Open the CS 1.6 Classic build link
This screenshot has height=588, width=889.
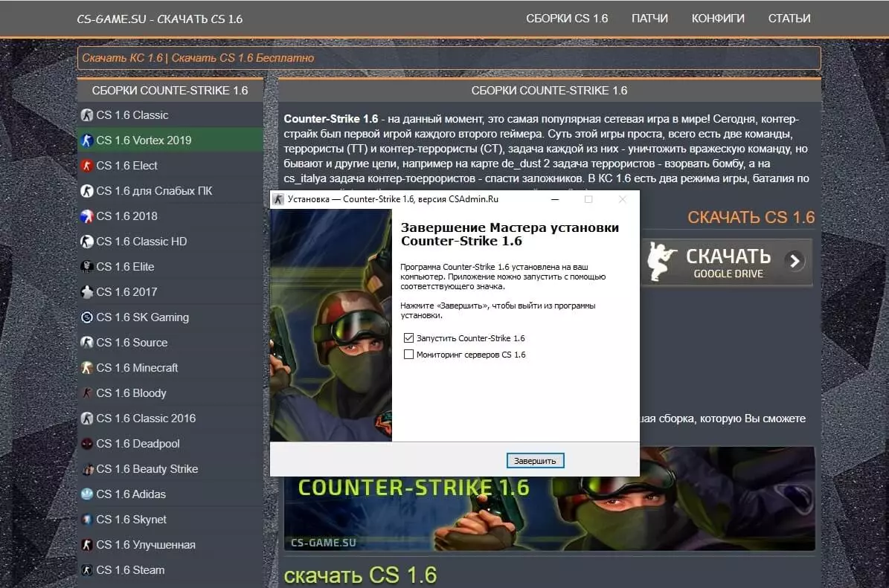[132, 115]
